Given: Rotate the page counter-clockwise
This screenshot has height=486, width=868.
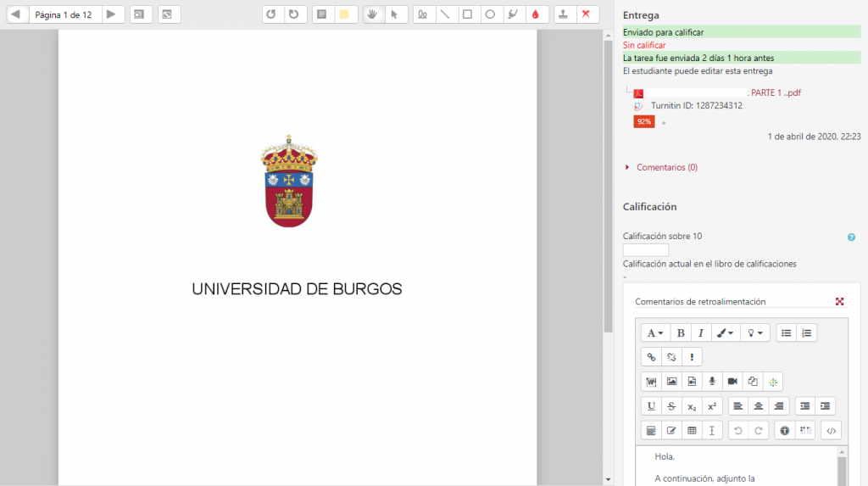Looking at the screenshot, I should click(x=271, y=14).
